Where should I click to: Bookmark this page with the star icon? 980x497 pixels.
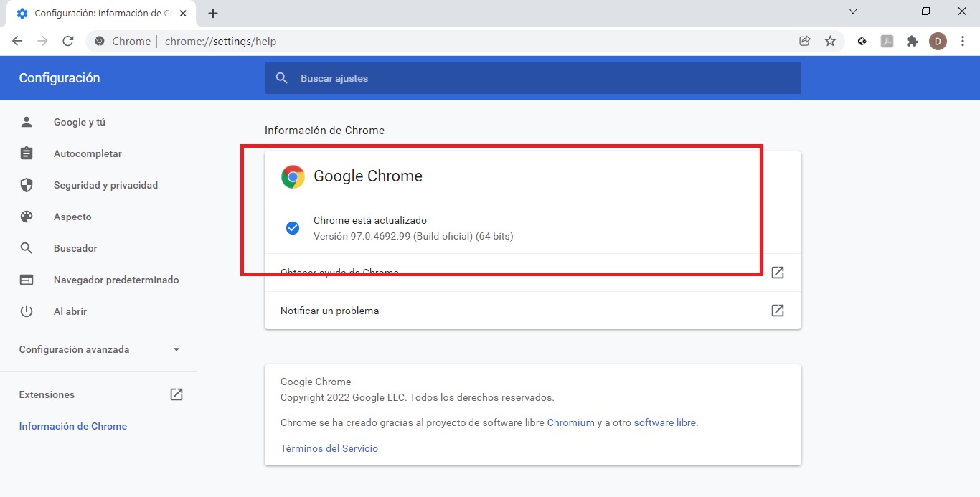click(x=830, y=41)
